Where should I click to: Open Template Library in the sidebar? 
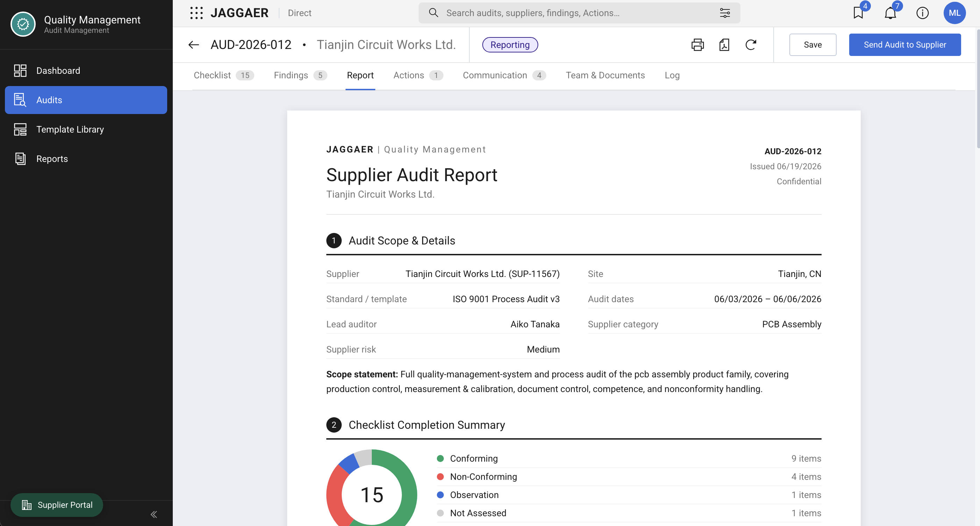click(86, 129)
